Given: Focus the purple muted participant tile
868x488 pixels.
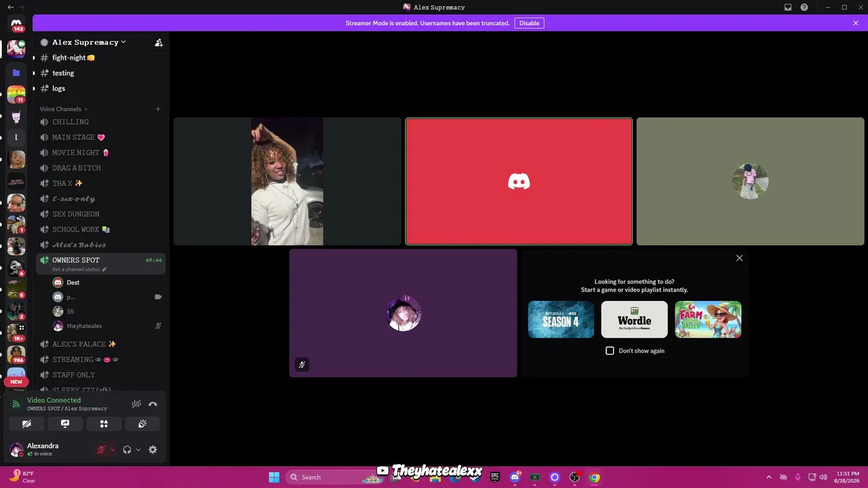Looking at the screenshot, I should 403,313.
